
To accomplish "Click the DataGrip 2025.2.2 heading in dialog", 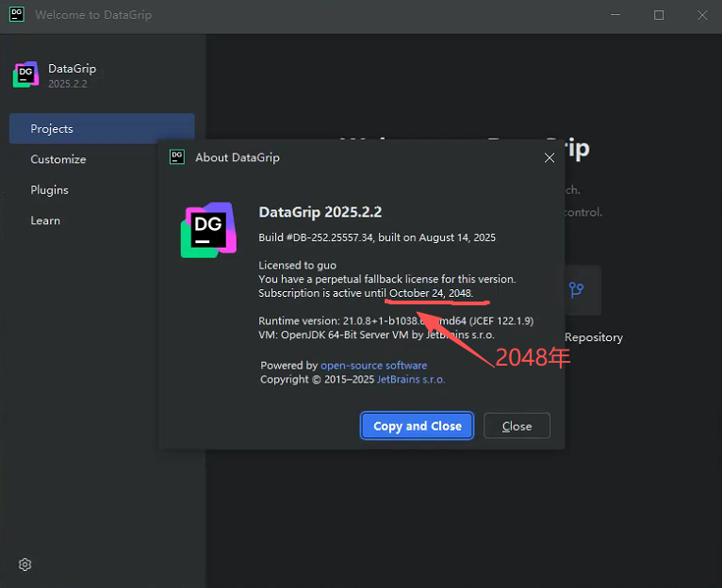I will pyautogui.click(x=320, y=211).
